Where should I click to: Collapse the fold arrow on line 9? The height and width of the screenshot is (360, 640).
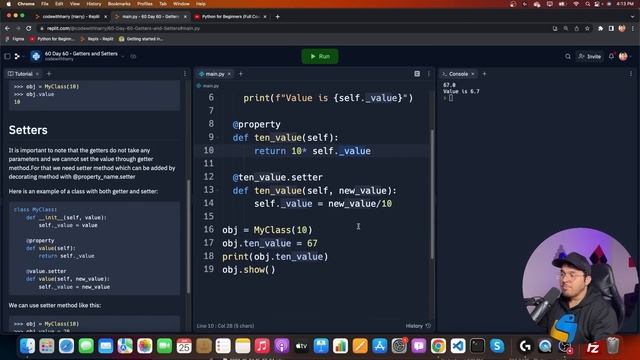tap(218, 138)
